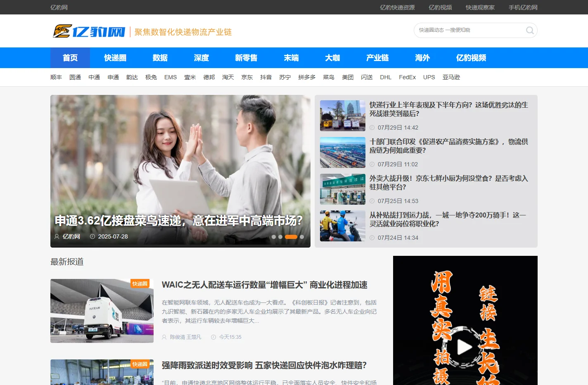Select the 菜鸟 company tag
Image resolution: width=588 pixels, height=385 pixels.
coord(329,77)
